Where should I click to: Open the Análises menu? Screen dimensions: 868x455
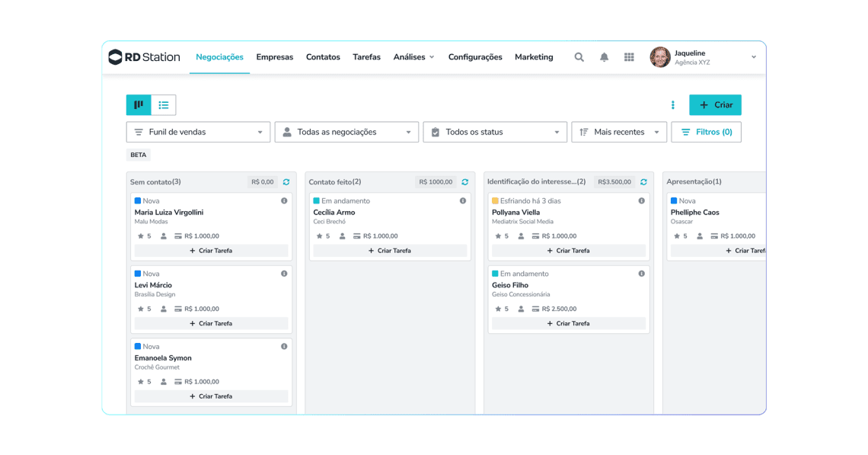click(x=413, y=57)
